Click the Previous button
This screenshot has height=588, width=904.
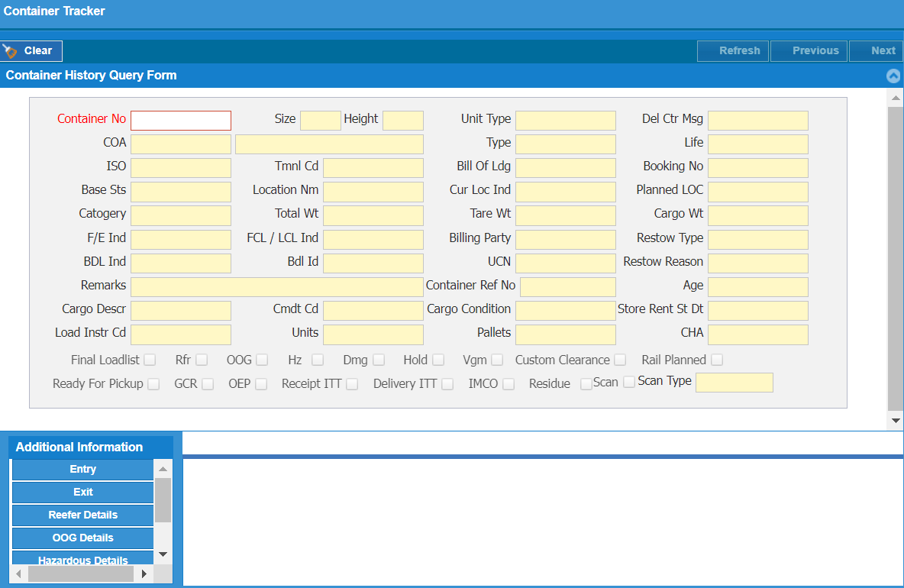(x=809, y=50)
